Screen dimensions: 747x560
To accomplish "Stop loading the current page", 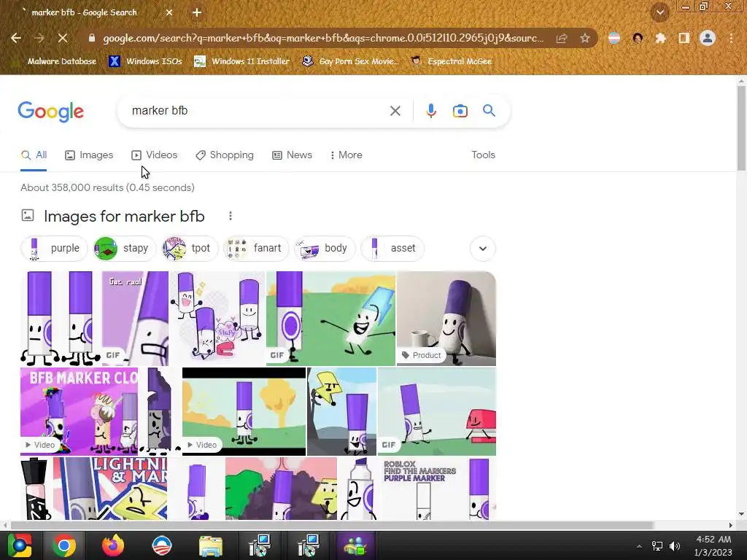I will (63, 38).
